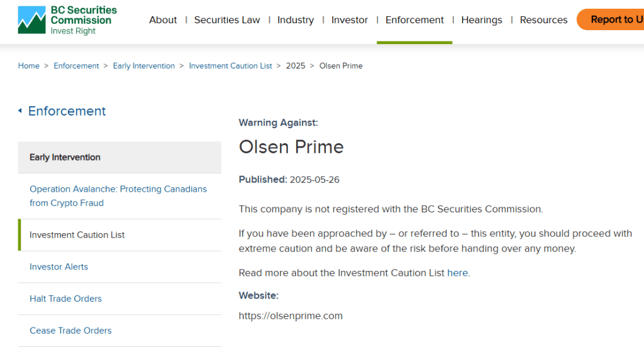Open the Investor navigation menu
The image size is (644, 362).
(350, 19)
